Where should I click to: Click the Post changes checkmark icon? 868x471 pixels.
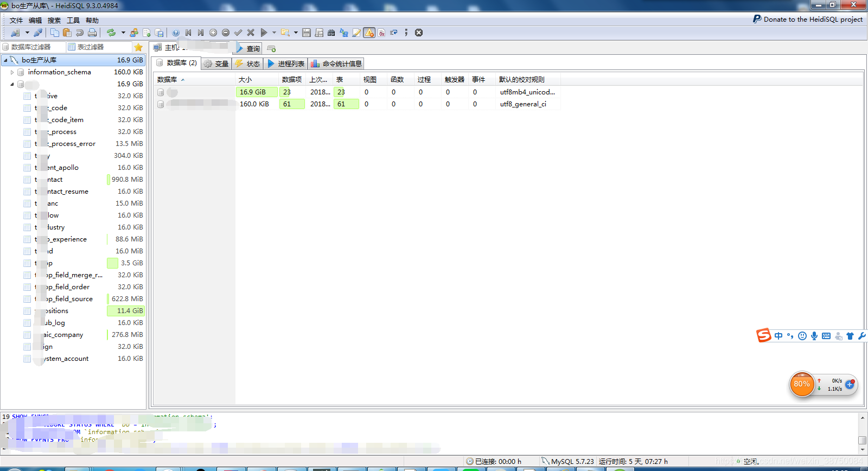(x=238, y=33)
